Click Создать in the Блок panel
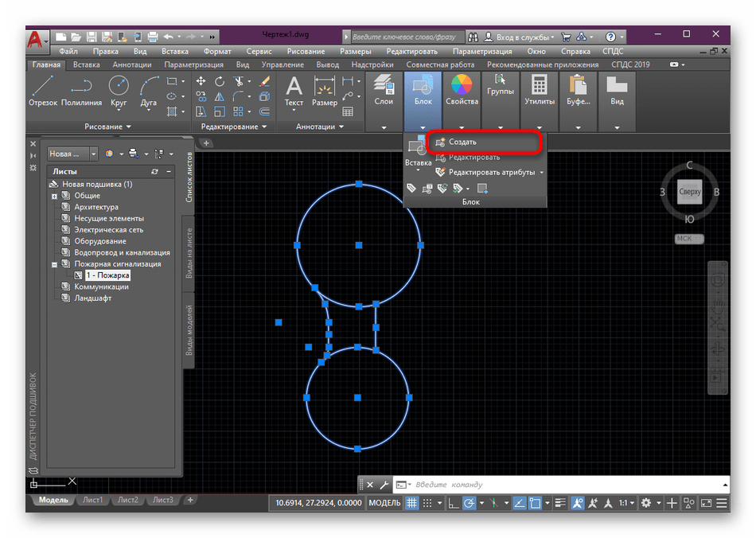 tap(462, 142)
